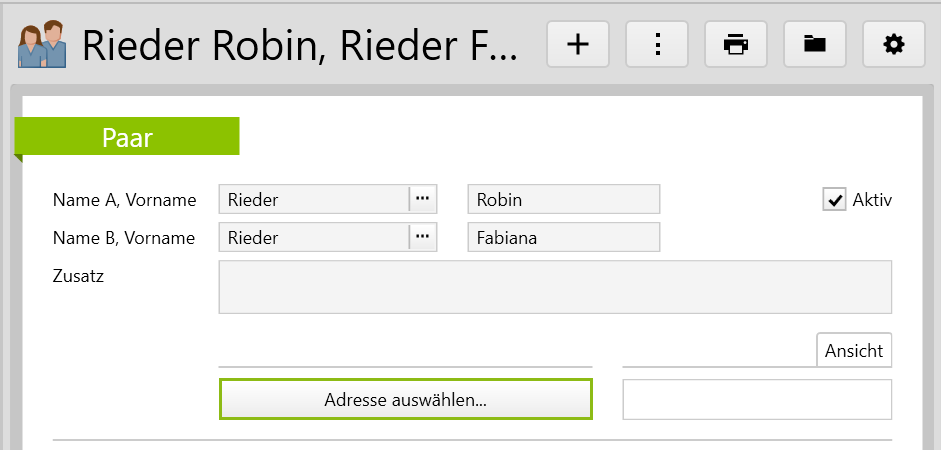Click the first name field 'Fabiana'
Image resolution: width=941 pixels, height=450 pixels.
pos(563,237)
